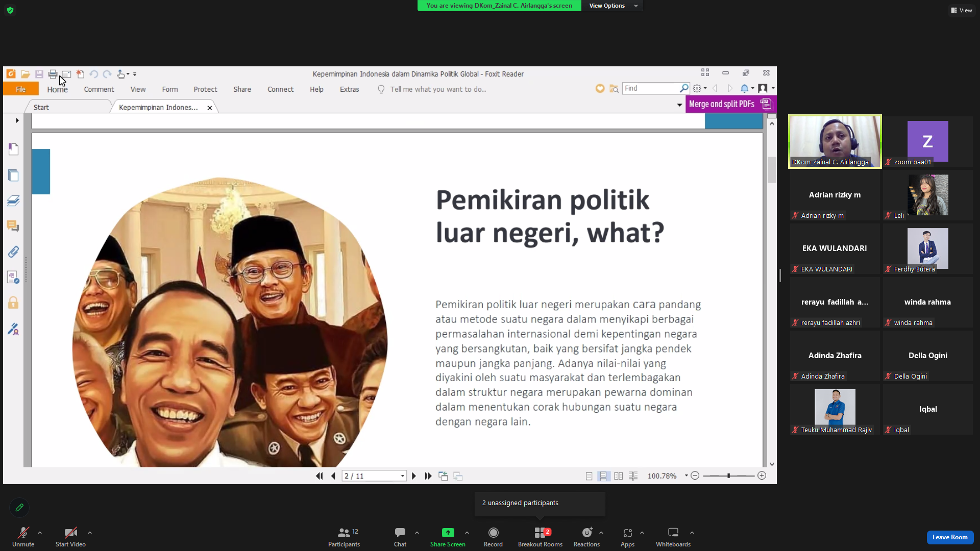Open the page number dropdown

403,476
